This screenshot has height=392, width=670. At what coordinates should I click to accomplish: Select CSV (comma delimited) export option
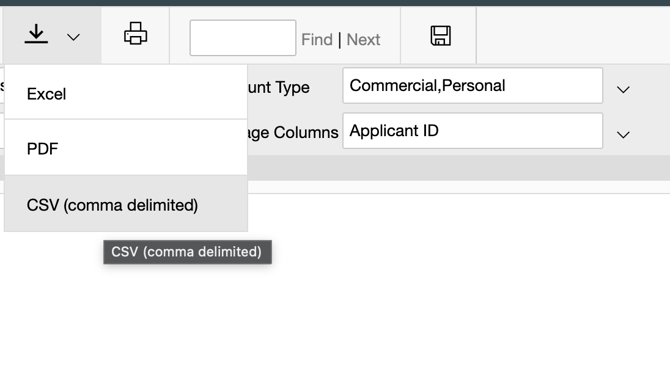click(126, 204)
